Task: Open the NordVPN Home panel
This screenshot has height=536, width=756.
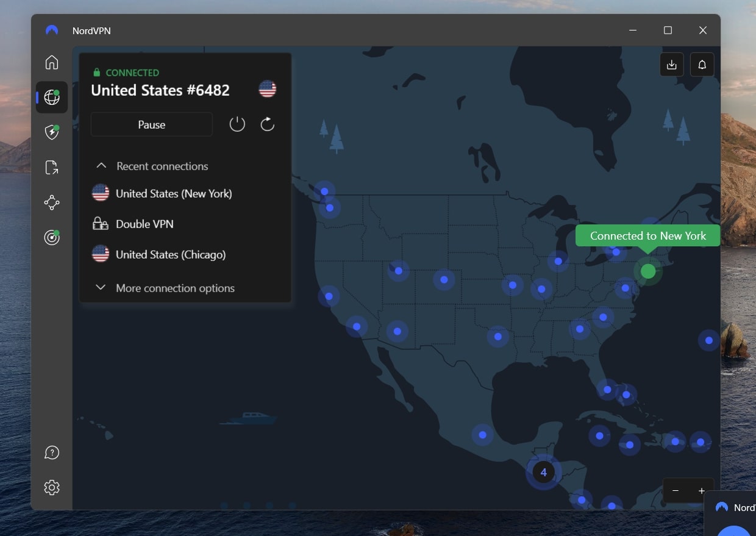Action: pos(52,62)
